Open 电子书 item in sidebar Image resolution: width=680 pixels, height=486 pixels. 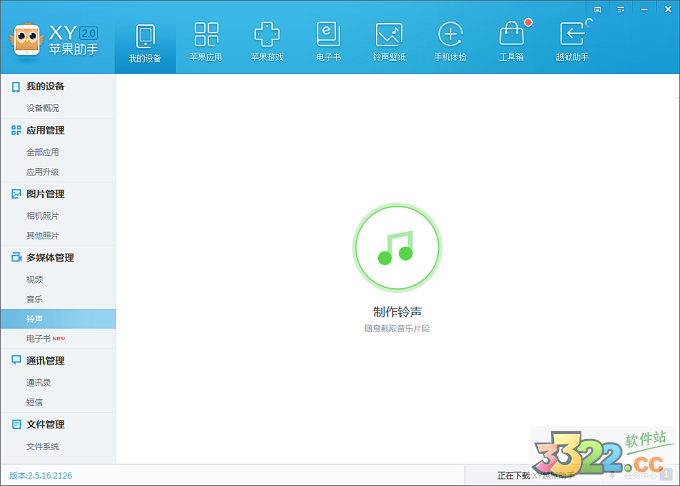(38, 339)
